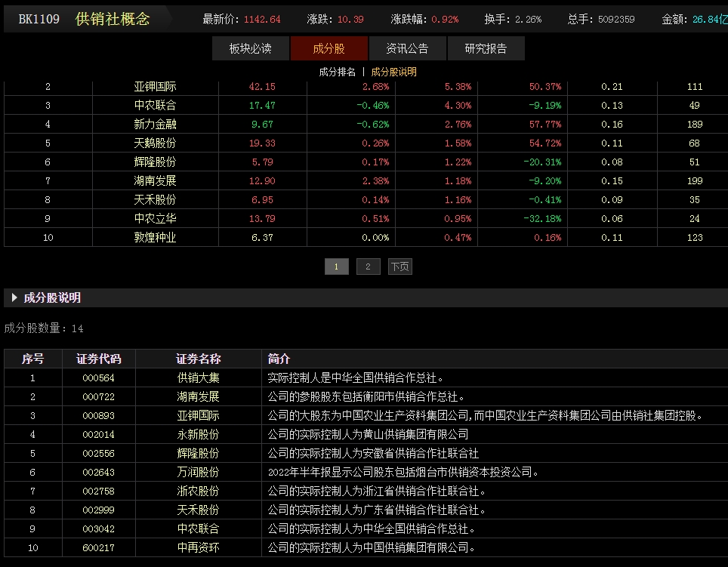Click 供销大集 in description table

coord(199,377)
